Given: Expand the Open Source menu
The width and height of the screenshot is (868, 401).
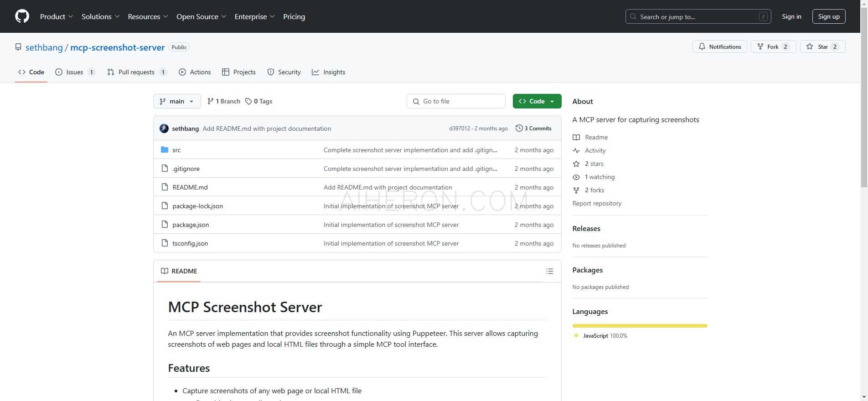Looking at the screenshot, I should click(201, 16).
